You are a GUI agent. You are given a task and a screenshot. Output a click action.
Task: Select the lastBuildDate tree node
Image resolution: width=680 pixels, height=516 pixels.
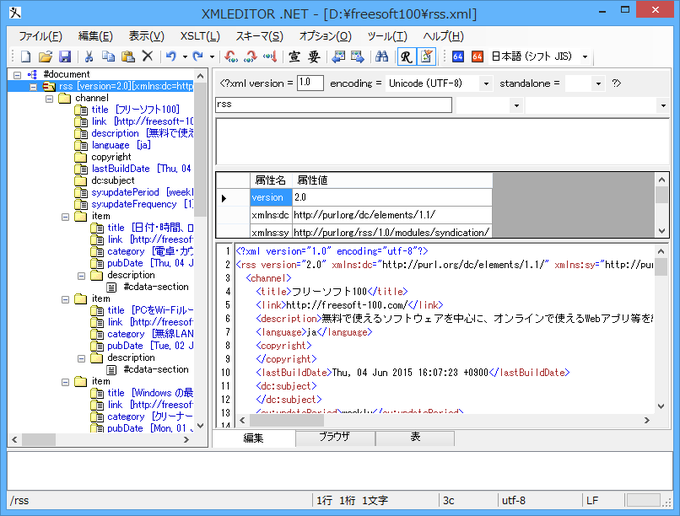point(141,169)
